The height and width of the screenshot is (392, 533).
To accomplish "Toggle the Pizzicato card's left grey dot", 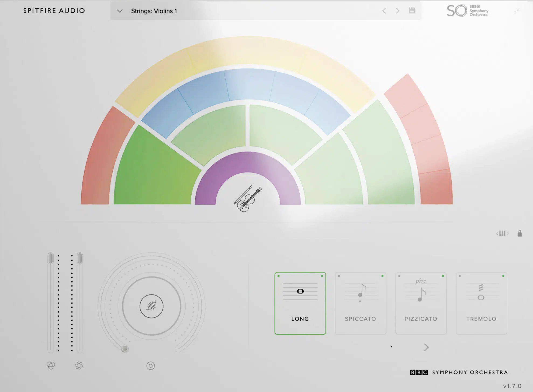I will 399,276.
